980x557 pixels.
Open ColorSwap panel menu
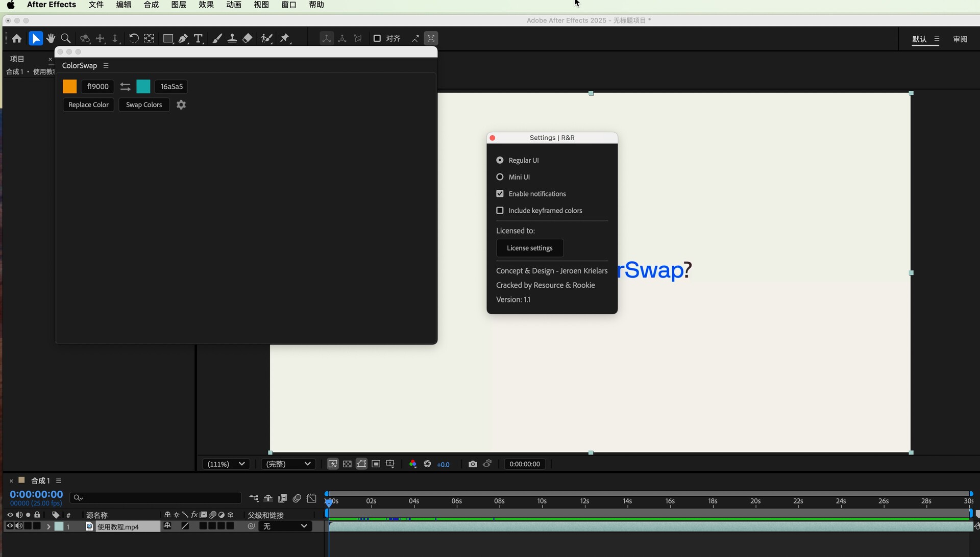point(106,66)
